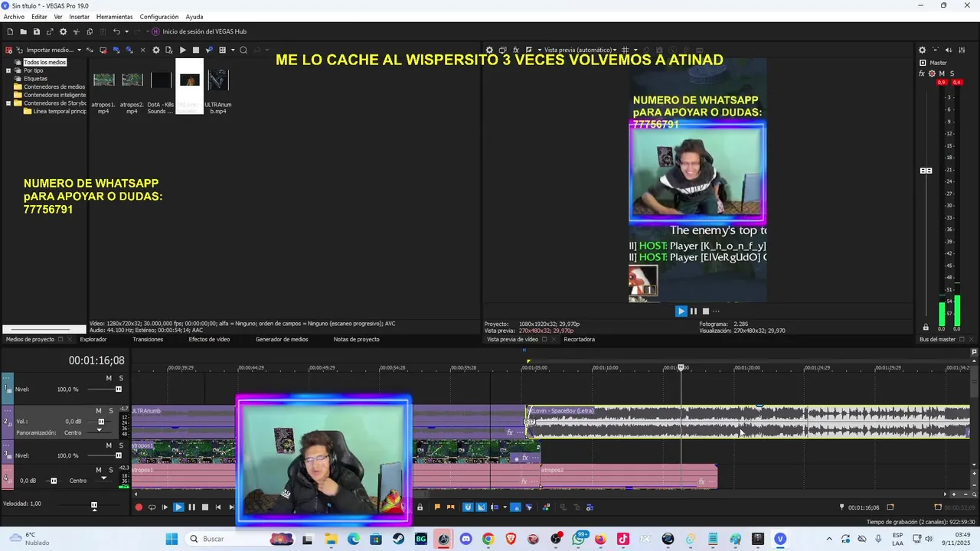980x551 pixels.
Task: Open the Herramientas menu
Action: [x=114, y=17]
